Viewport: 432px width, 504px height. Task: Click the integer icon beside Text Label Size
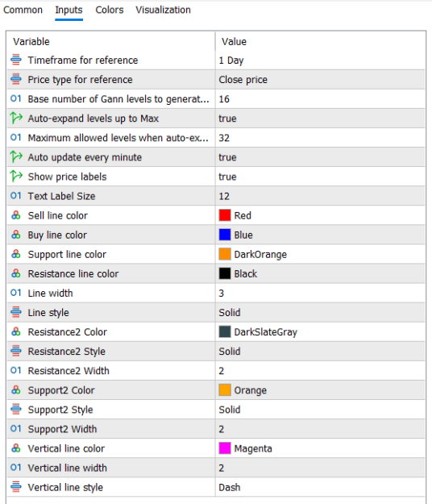tap(16, 196)
